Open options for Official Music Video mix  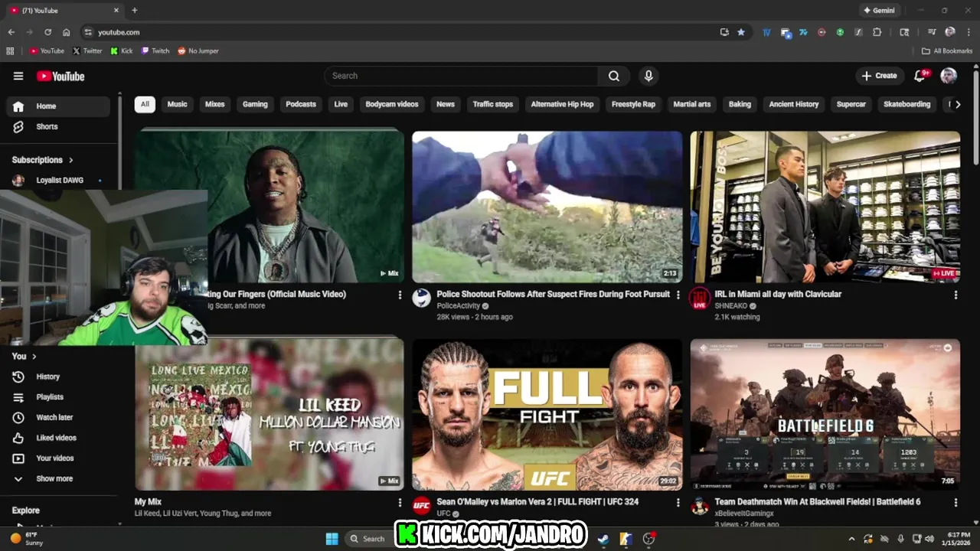(x=400, y=295)
